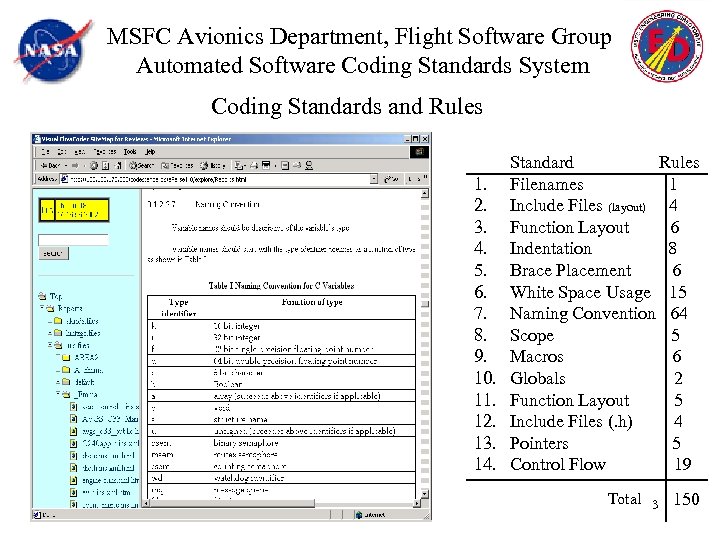Click 'Include Files (.h)' standard row

[571, 422]
